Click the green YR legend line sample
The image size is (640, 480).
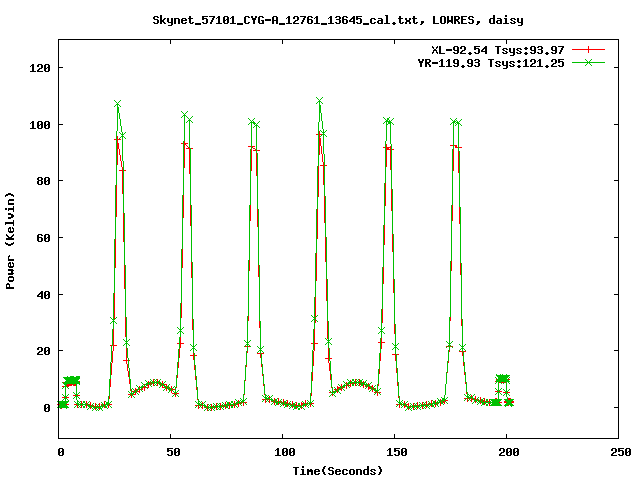(588, 62)
